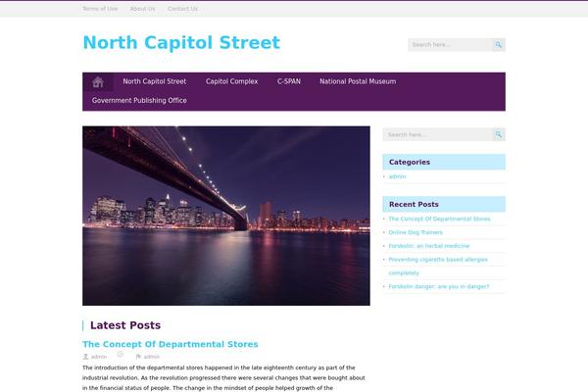
Task: Click the Categories widget heading
Action: (410, 162)
